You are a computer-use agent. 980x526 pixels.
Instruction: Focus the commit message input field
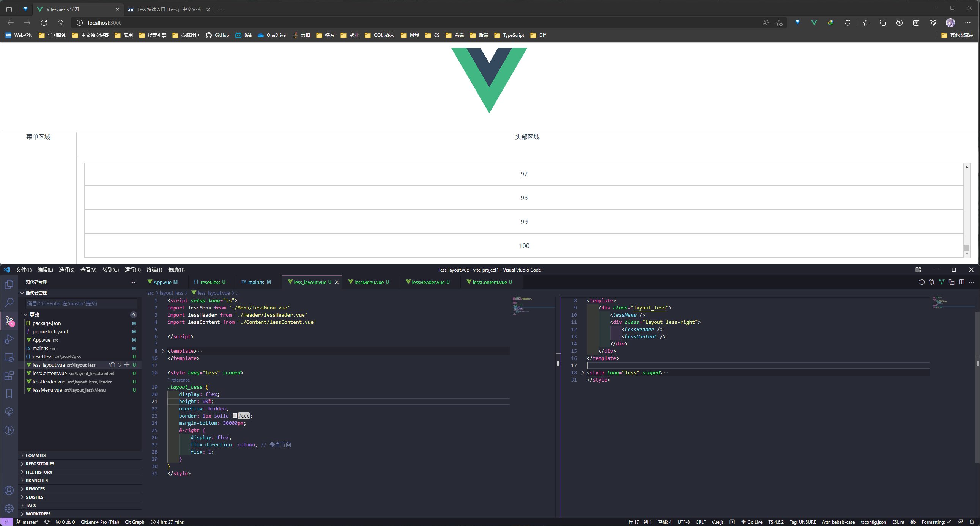point(81,303)
